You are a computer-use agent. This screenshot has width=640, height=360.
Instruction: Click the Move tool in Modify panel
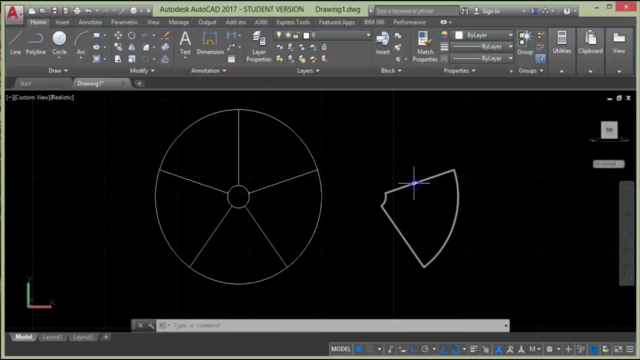pos(118,36)
